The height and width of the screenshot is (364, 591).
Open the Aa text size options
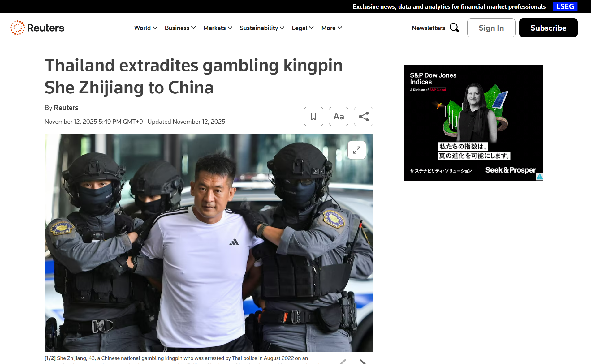(x=339, y=117)
